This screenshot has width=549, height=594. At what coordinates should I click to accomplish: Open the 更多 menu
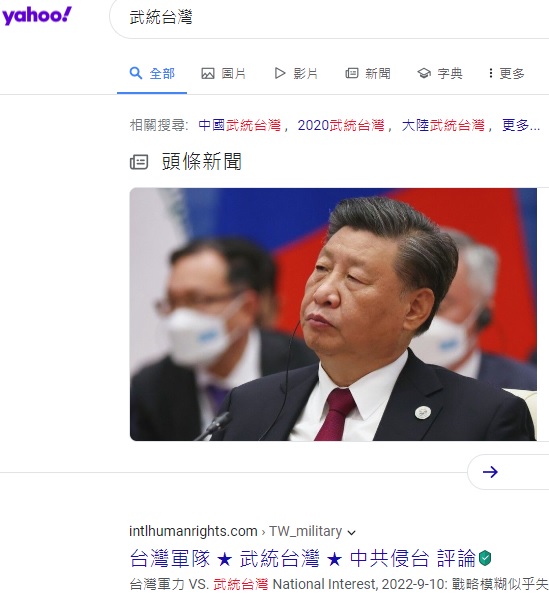[507, 73]
